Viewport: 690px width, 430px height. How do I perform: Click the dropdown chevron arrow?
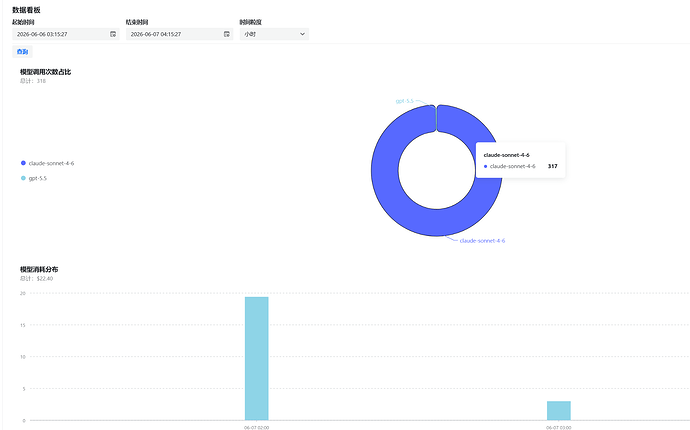pos(302,34)
